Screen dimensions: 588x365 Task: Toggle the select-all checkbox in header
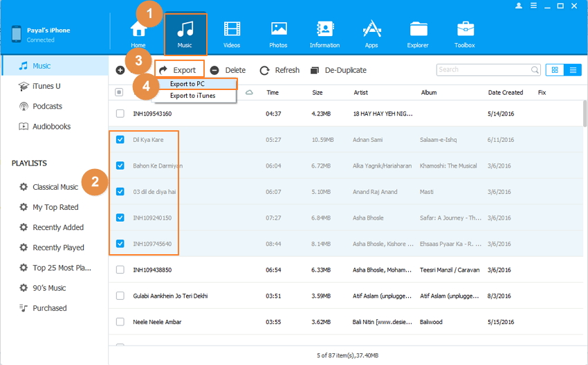120,92
